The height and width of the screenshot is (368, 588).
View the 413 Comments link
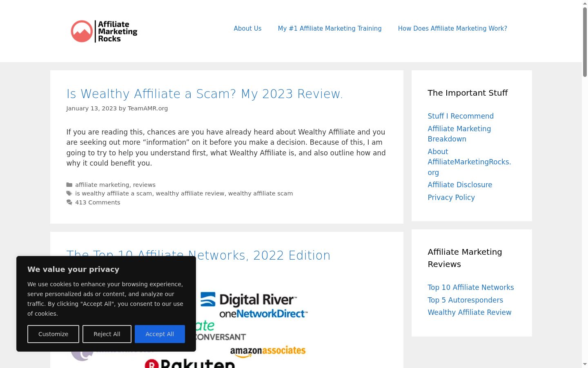(98, 202)
